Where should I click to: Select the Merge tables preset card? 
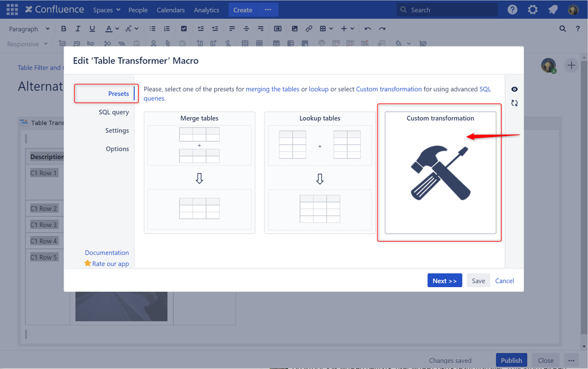pyautogui.click(x=200, y=172)
